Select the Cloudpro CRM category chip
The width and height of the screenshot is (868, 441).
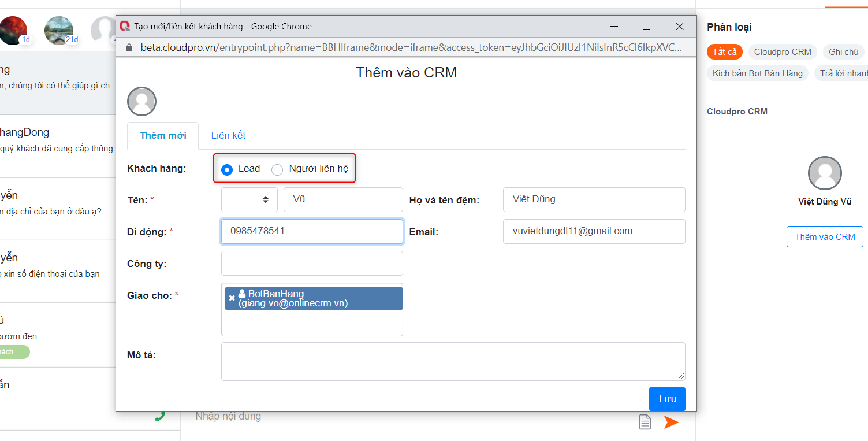(783, 52)
